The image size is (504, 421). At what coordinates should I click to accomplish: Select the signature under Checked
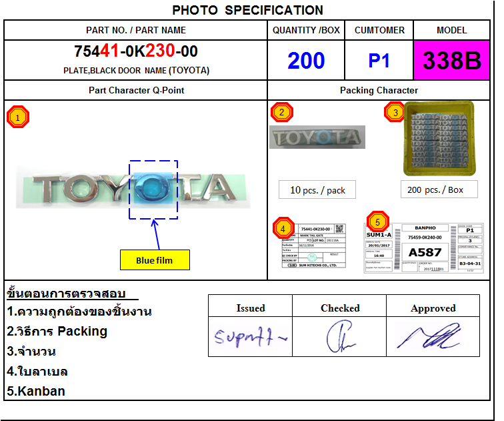[x=340, y=336]
